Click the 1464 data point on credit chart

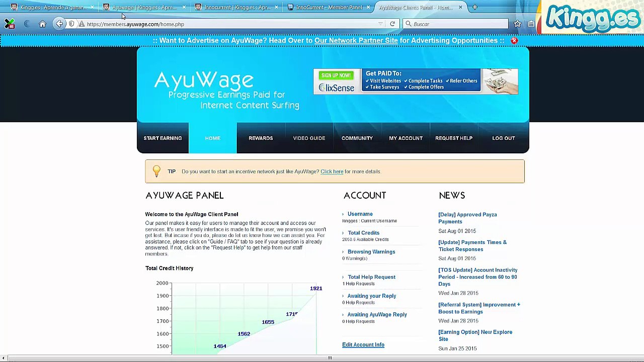pos(219,346)
